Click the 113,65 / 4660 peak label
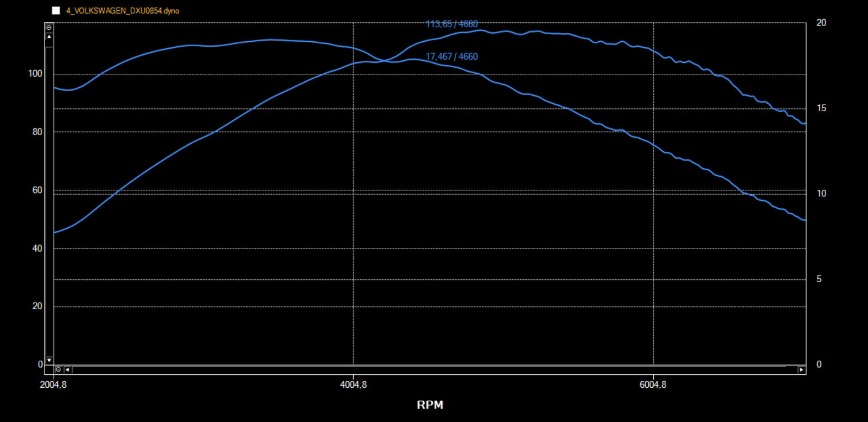 click(451, 24)
